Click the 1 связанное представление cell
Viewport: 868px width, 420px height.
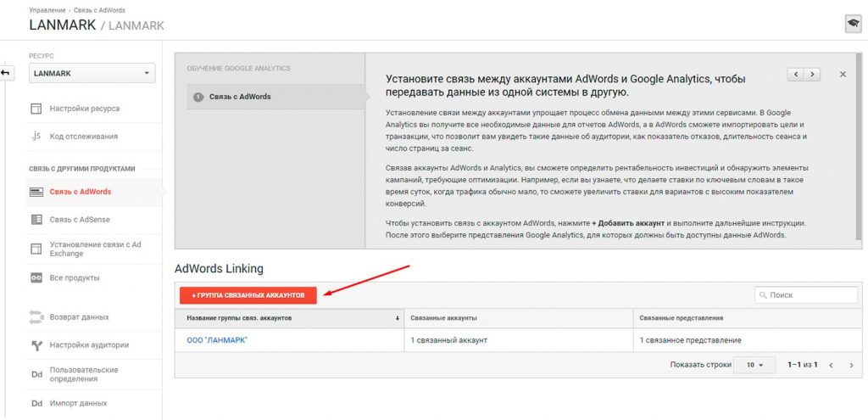748,340
